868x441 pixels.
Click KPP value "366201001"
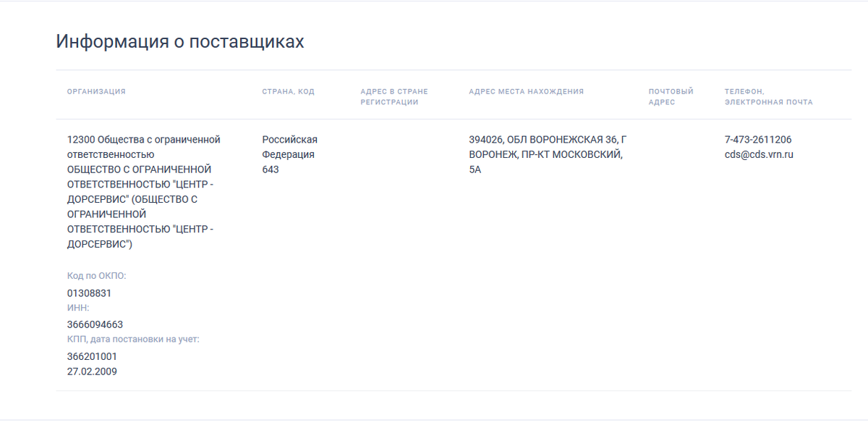pyautogui.click(x=92, y=356)
